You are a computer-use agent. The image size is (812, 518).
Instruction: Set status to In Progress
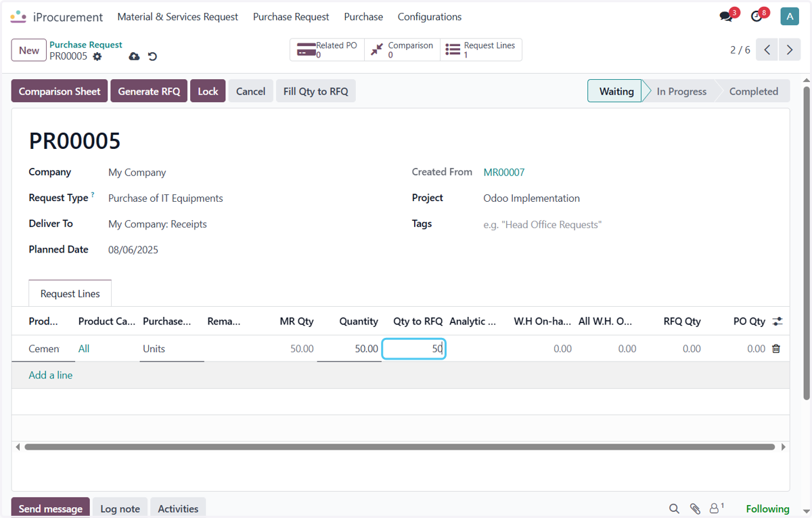click(681, 91)
